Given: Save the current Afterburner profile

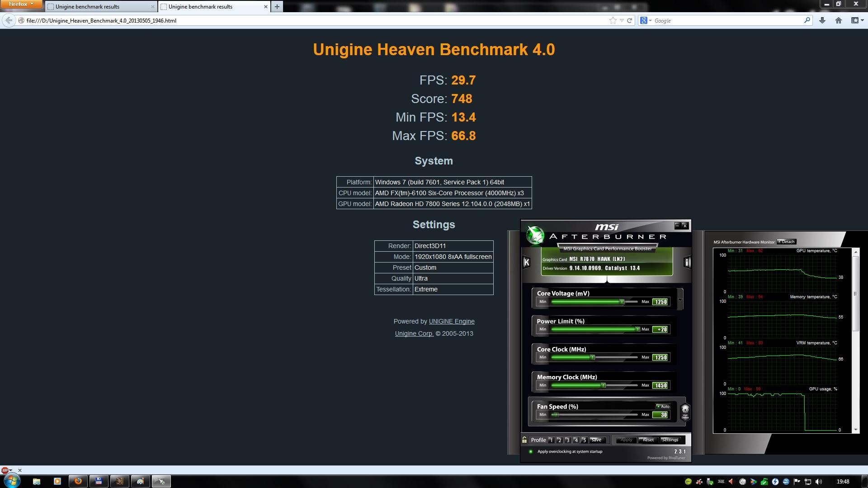Looking at the screenshot, I should coord(596,440).
